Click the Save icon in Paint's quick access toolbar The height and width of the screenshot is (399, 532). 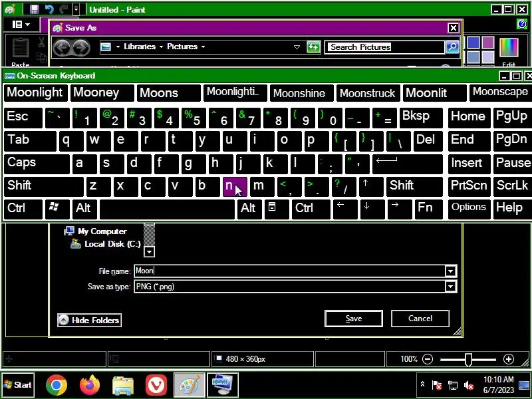(x=35, y=9)
